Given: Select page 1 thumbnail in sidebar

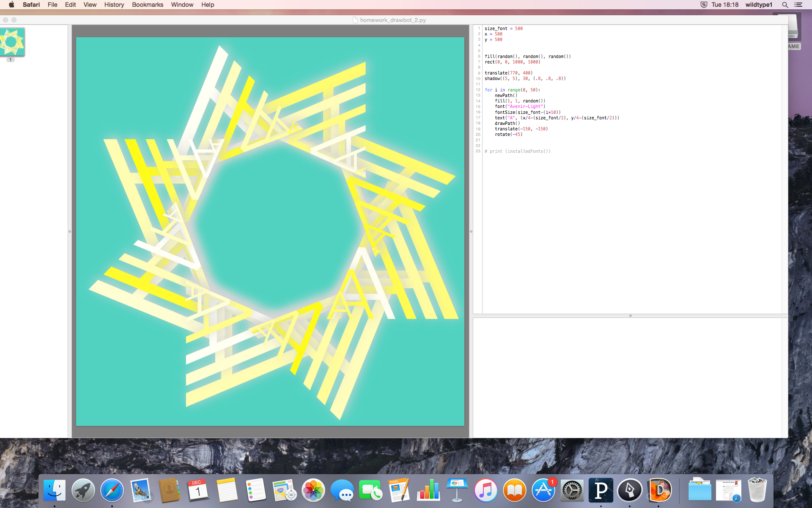Looking at the screenshot, I should tap(12, 42).
